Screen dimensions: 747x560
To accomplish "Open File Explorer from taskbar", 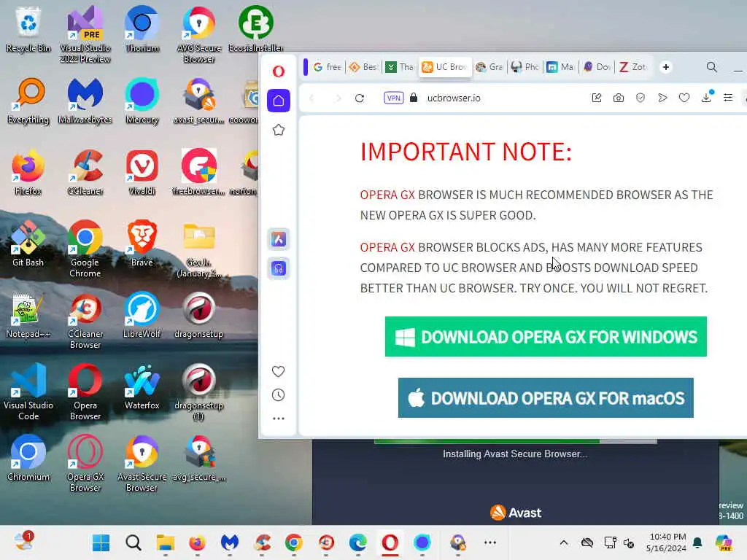I will click(x=166, y=542).
